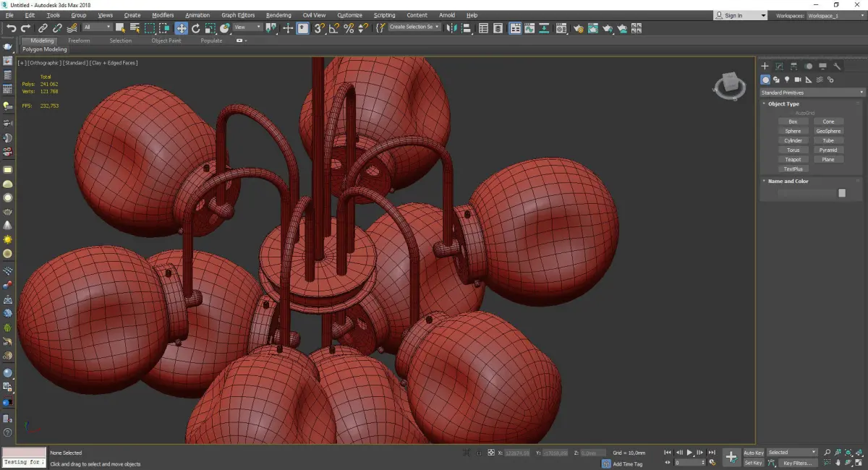This screenshot has width=868, height=470.
Task: Select the Move tool in main toolbar
Action: (181, 28)
